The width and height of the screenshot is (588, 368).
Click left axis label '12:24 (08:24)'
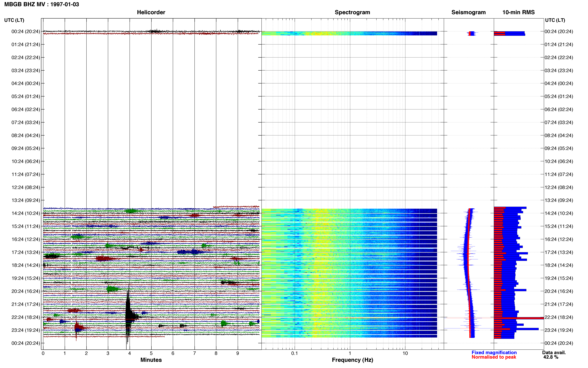click(26, 187)
